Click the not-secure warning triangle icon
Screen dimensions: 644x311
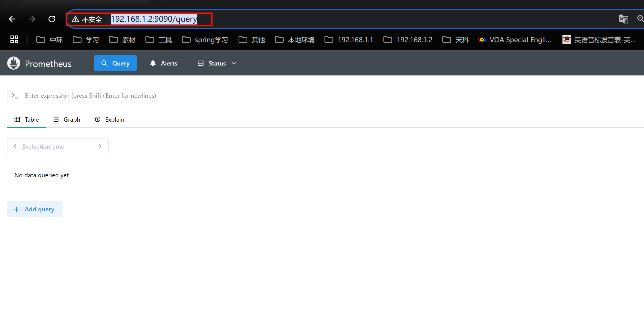(x=75, y=19)
